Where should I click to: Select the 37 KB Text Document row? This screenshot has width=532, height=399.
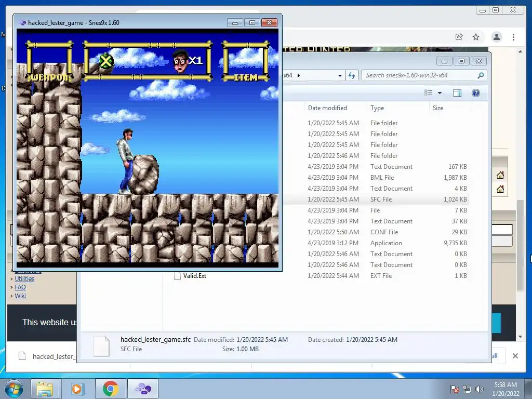pyautogui.click(x=376, y=221)
